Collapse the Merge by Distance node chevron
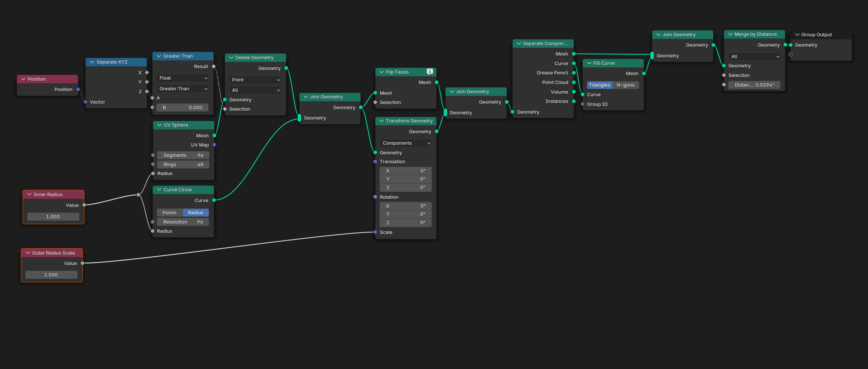The height and width of the screenshot is (369, 868). pos(730,34)
